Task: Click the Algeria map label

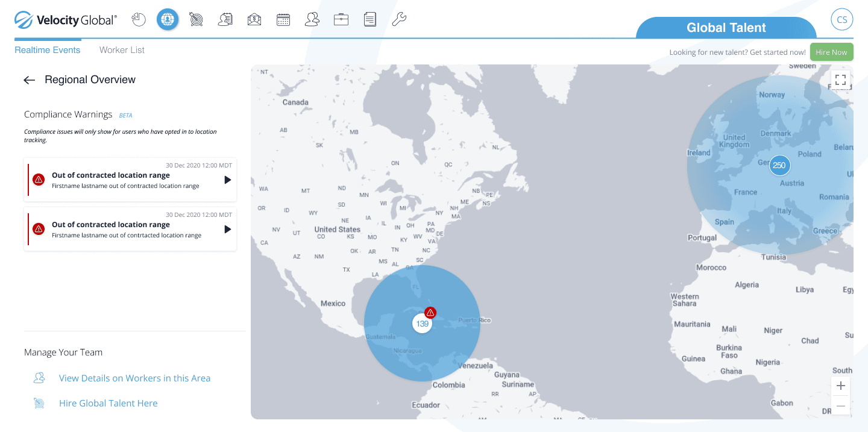Action: pyautogui.click(x=747, y=285)
